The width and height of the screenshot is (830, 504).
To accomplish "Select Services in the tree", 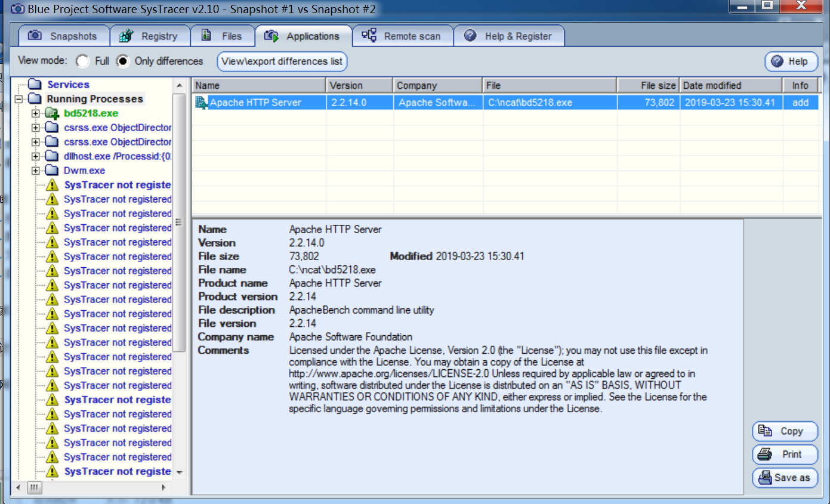I will pyautogui.click(x=68, y=85).
